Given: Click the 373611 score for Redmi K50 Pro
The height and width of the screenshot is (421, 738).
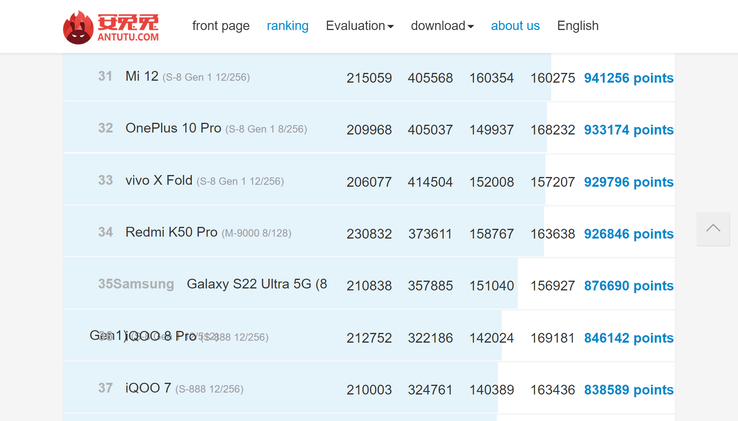Looking at the screenshot, I should pyautogui.click(x=430, y=234).
